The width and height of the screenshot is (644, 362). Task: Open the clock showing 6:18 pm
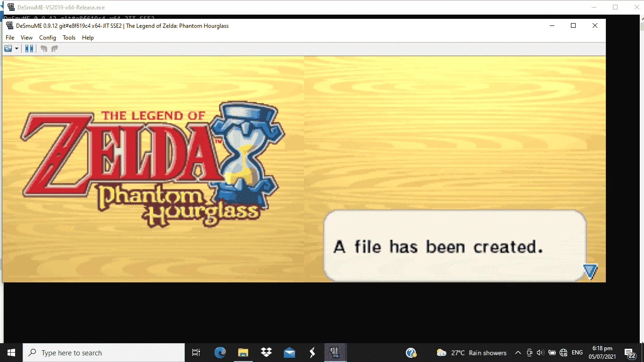(x=602, y=353)
